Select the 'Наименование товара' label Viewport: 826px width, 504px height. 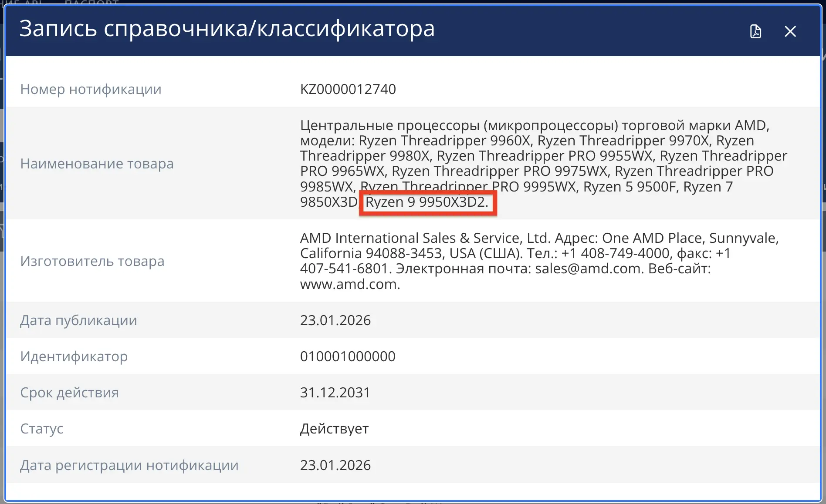97,164
